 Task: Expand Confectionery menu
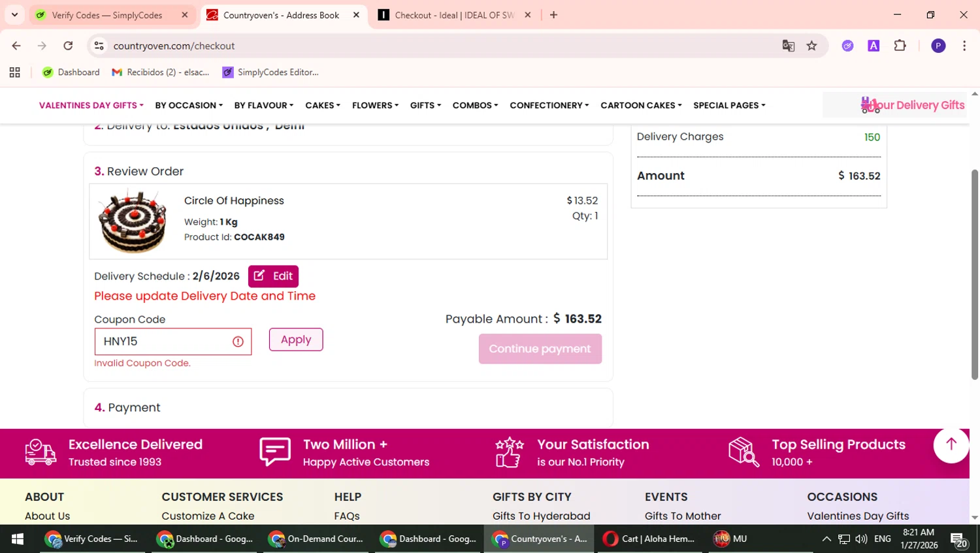(549, 105)
